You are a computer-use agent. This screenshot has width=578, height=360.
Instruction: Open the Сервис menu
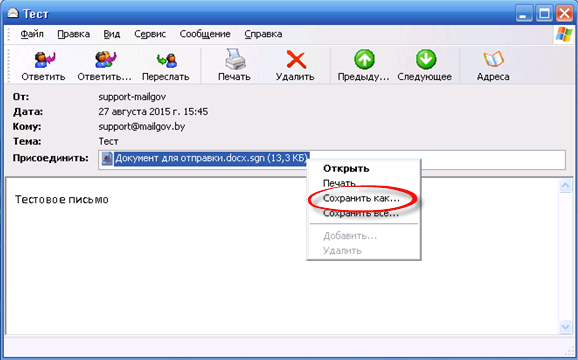[x=150, y=34]
